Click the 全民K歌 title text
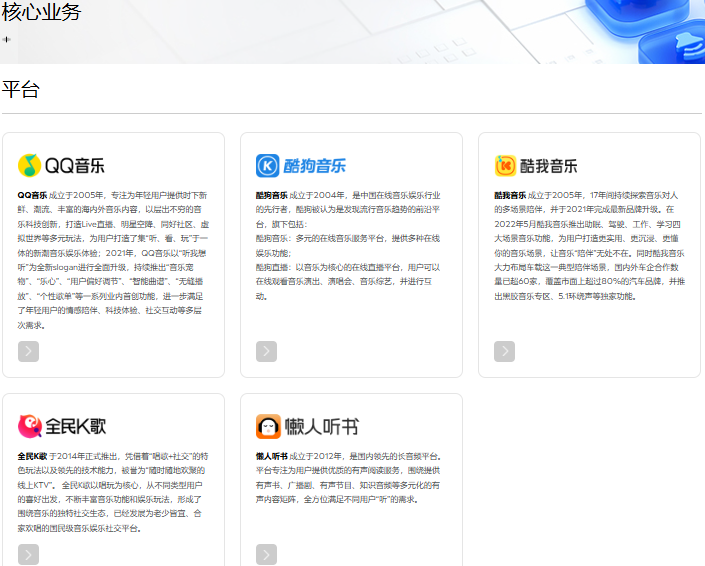This screenshot has width=705, height=566. (76, 426)
